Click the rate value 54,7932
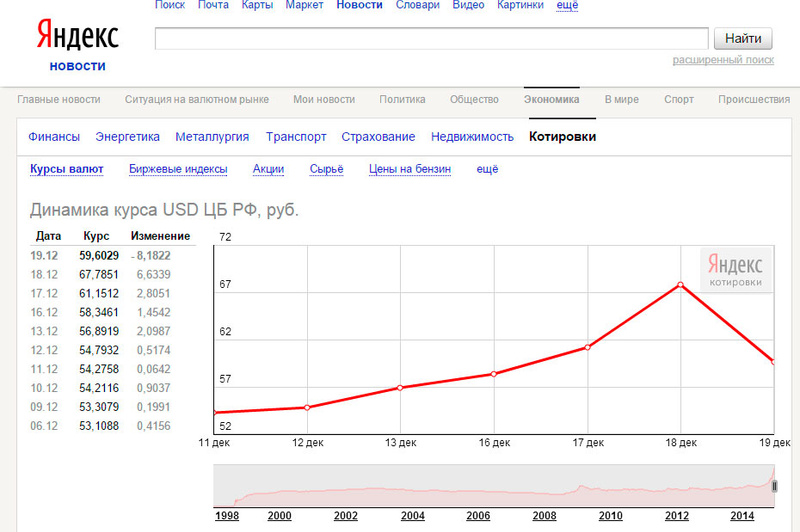Screen dimensions: 800x532 click(99, 350)
